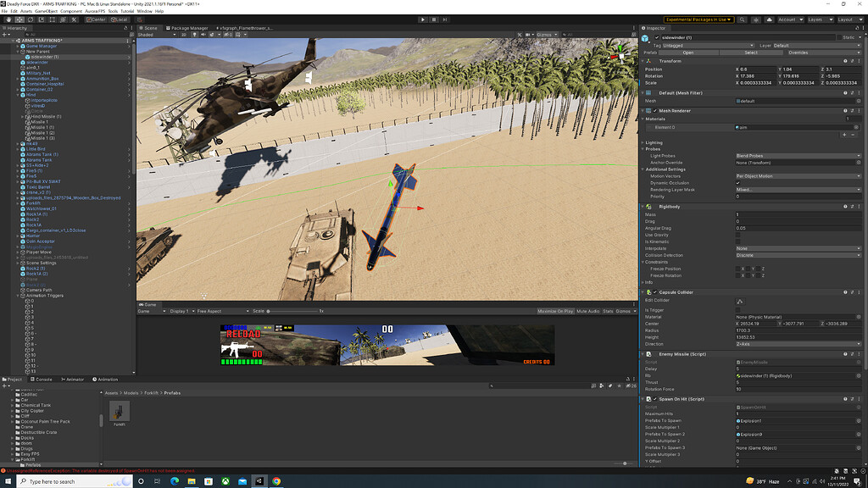868x488 pixels.
Task: Toggle scene view audio with the mute icon
Action: pyautogui.click(x=204, y=36)
